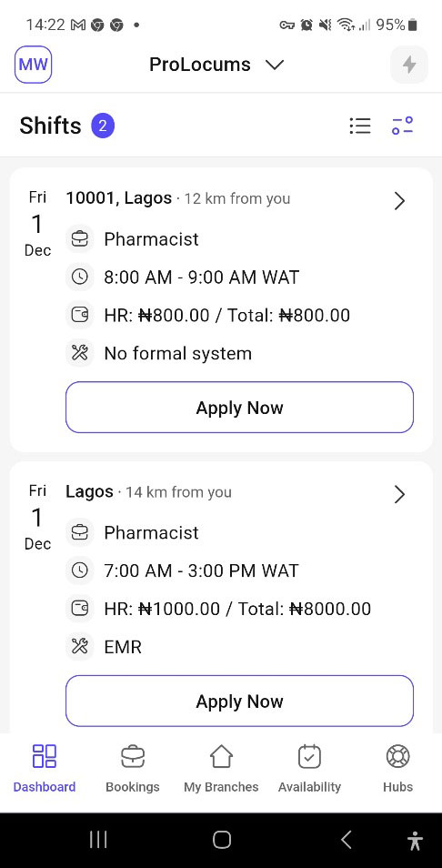The width and height of the screenshot is (442, 868).
Task: Go to the Bookings tab
Action: tap(133, 768)
